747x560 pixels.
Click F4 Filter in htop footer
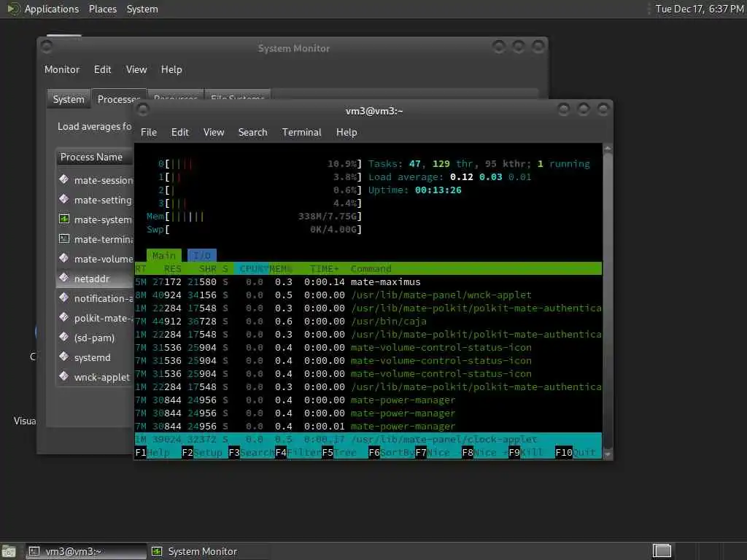[298, 452]
